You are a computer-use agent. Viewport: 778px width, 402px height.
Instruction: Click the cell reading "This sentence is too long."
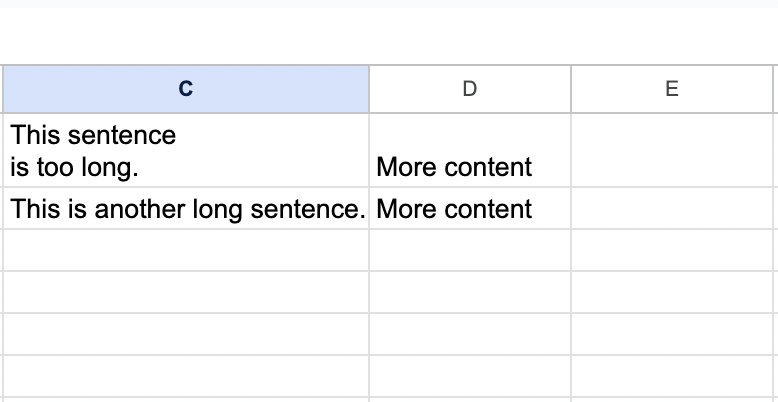(185, 150)
